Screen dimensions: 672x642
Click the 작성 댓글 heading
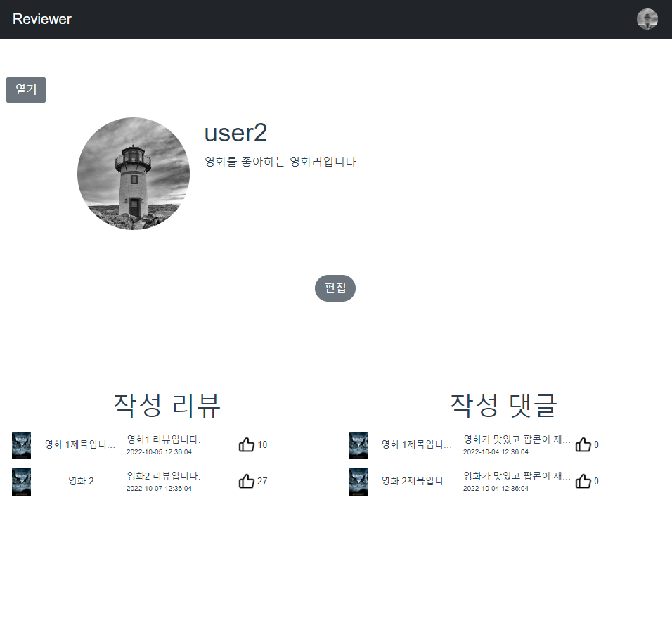point(503,405)
